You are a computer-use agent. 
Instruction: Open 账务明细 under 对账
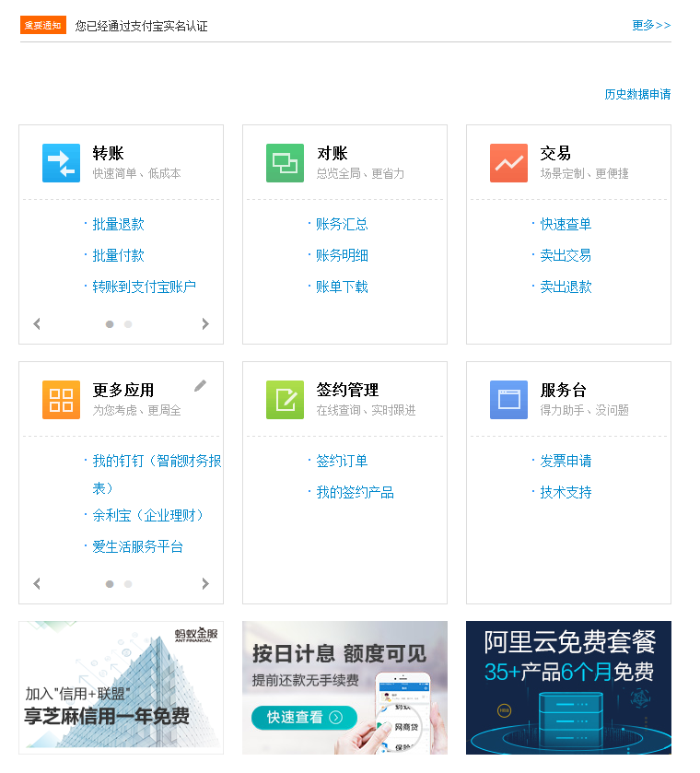coord(342,255)
